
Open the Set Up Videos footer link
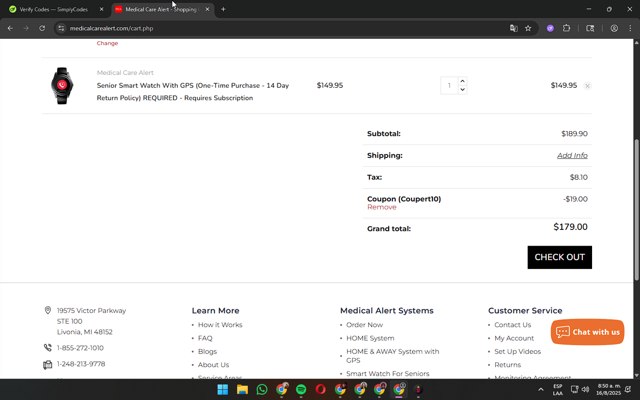518,351
